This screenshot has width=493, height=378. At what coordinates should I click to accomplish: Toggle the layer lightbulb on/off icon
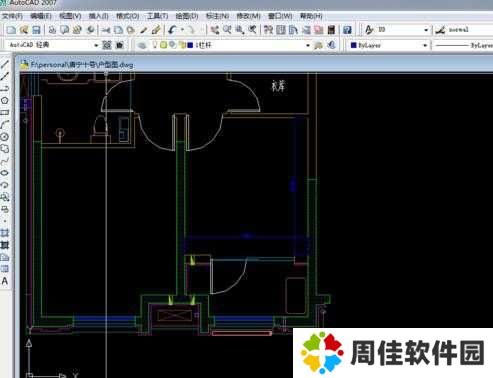[155, 45]
